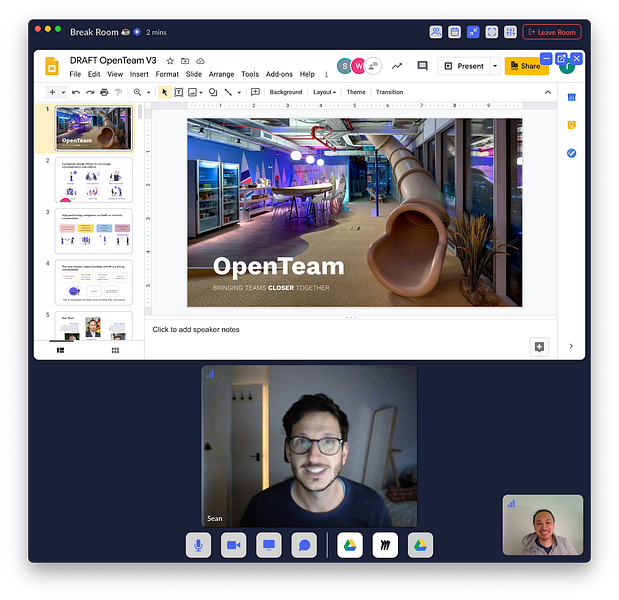
Task: Open Google Calendar side panel icon
Action: [571, 97]
